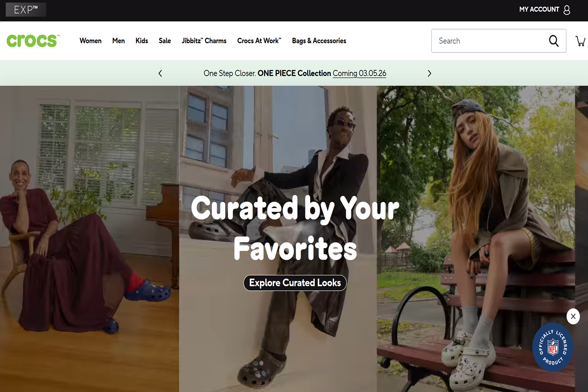Open the Coming 03.05.26 ONE PIECE link

pos(360,73)
